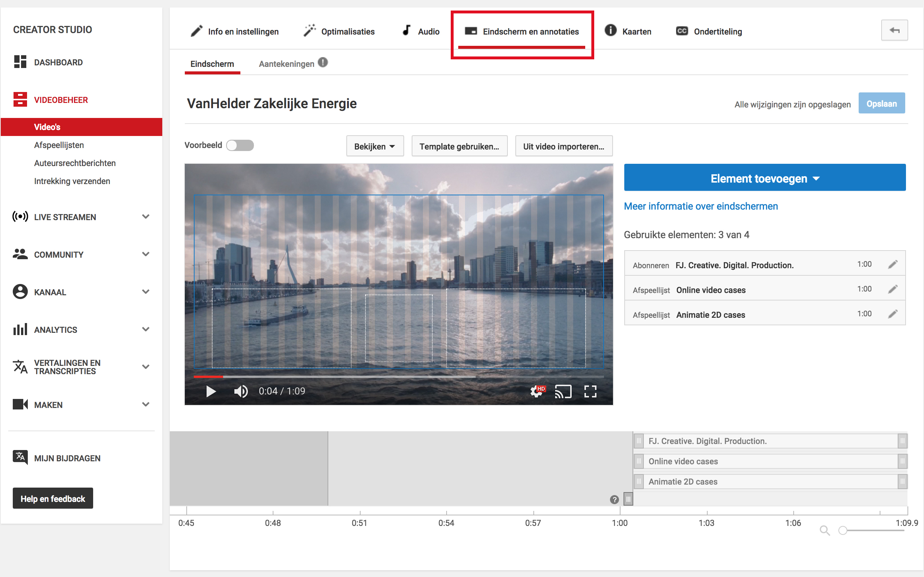The height and width of the screenshot is (577, 924).
Task: Edit the Abonneren element with pencil icon
Action: 893,264
